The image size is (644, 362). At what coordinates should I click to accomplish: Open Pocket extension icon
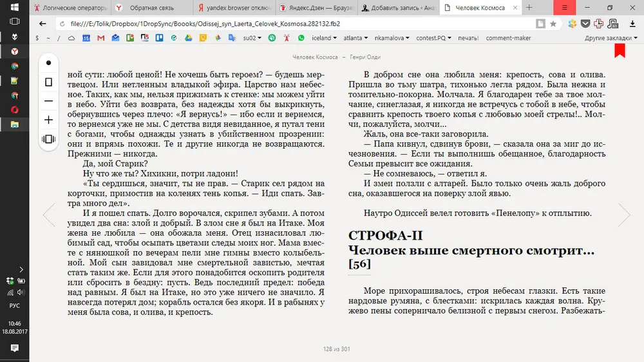[x=585, y=24]
